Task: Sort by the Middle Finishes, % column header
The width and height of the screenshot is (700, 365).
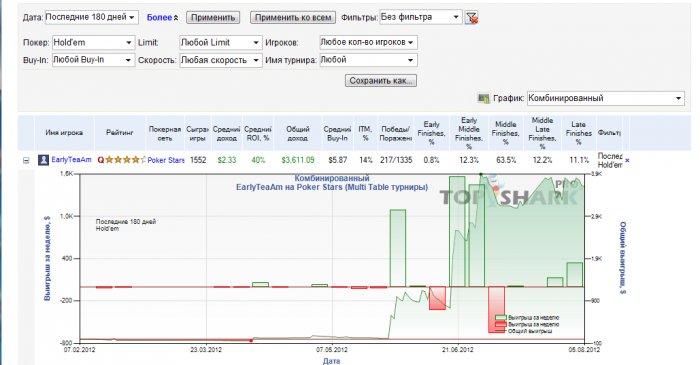Action: click(x=506, y=133)
